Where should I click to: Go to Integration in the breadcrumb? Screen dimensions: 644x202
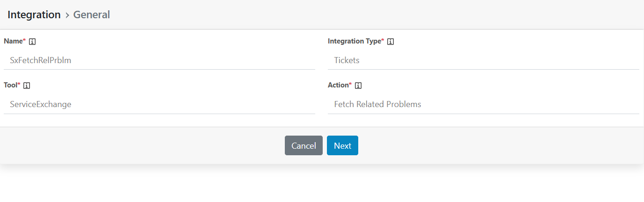coord(34,14)
